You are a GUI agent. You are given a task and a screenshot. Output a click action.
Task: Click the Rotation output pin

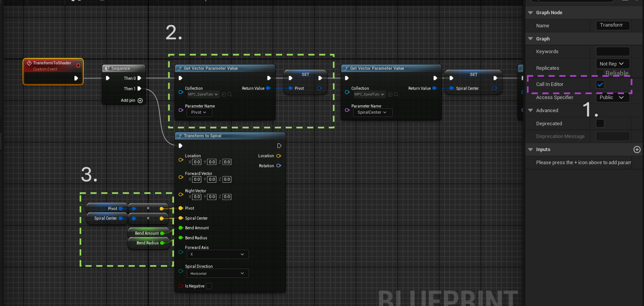tap(279, 166)
